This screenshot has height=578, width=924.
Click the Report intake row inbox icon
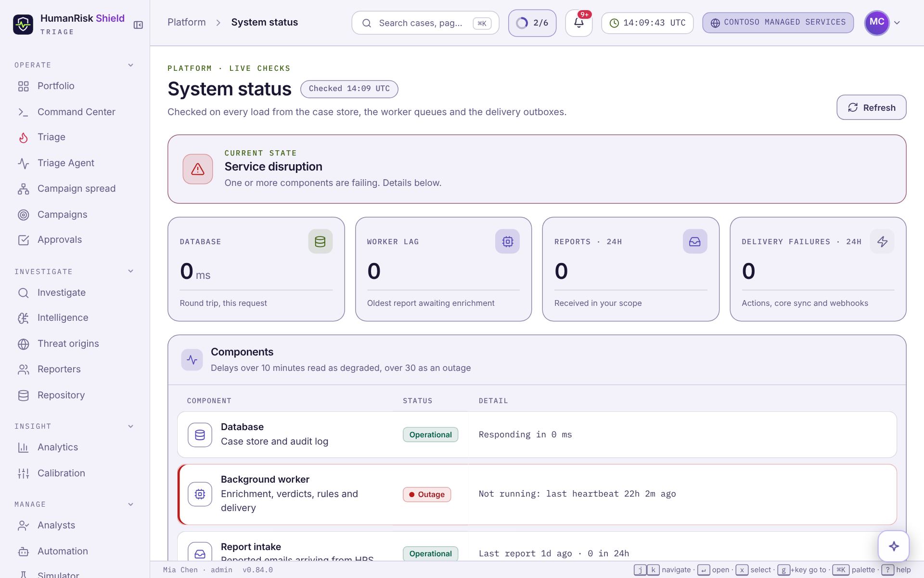click(200, 553)
